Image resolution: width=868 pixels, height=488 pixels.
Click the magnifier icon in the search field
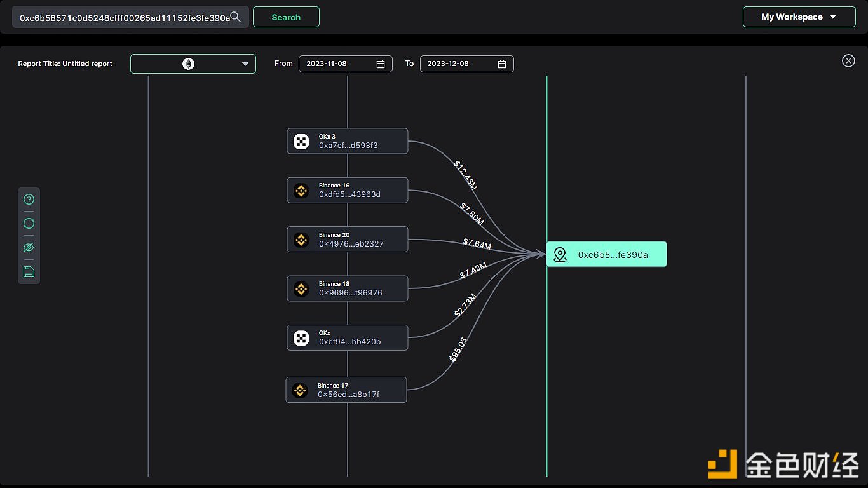[x=236, y=17]
